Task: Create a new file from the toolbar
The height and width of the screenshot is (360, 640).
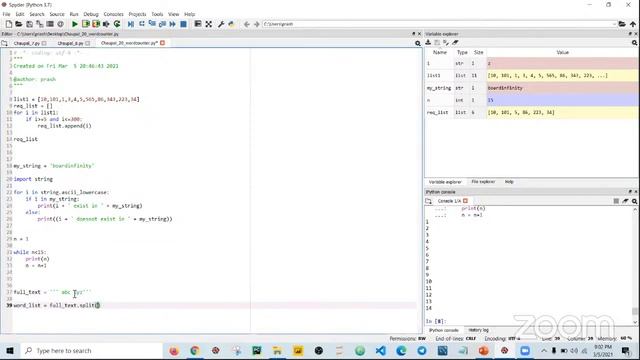Action: click(x=9, y=24)
